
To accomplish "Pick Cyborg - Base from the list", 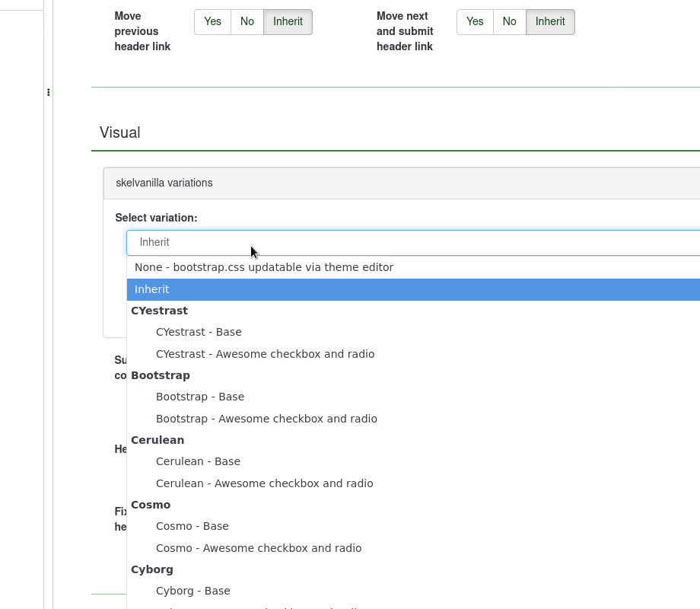I will (x=192, y=591).
